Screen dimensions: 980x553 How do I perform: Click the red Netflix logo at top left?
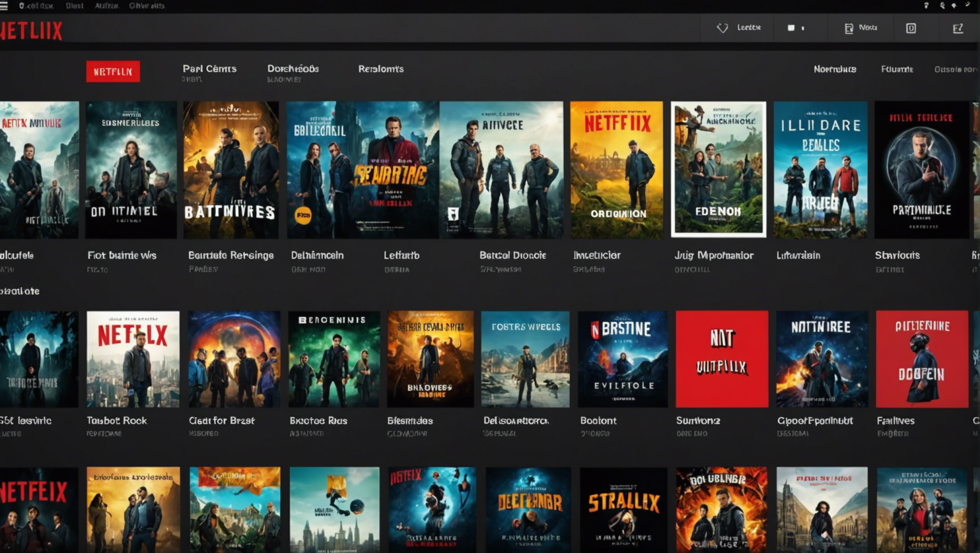[31, 30]
